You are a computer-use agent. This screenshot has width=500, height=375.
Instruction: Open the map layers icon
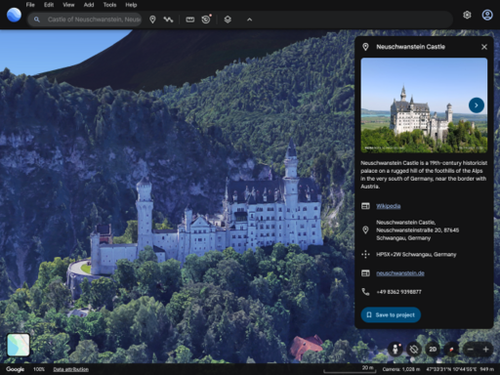[228, 20]
